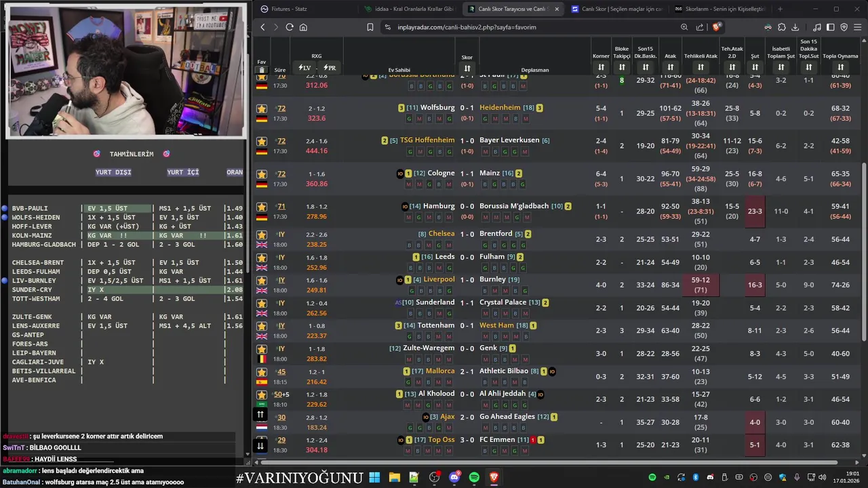The height and width of the screenshot is (488, 868).
Task: Open the Crystal Palace team link
Action: click(x=502, y=302)
